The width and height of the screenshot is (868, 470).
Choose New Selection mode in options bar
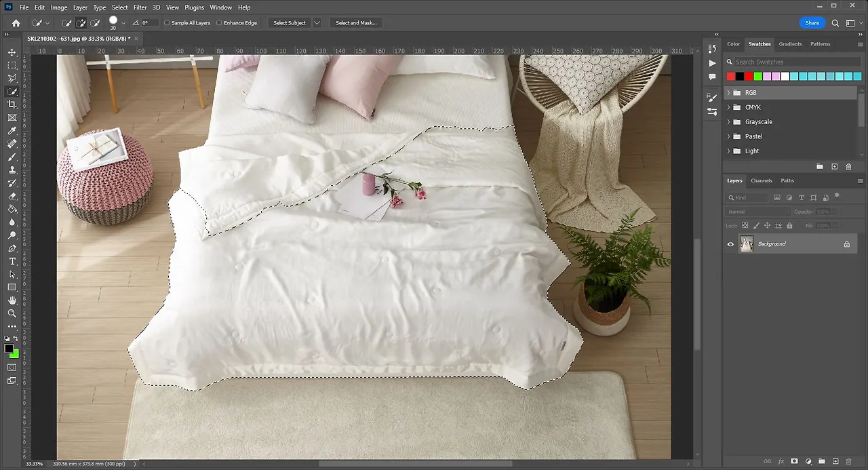pos(66,23)
